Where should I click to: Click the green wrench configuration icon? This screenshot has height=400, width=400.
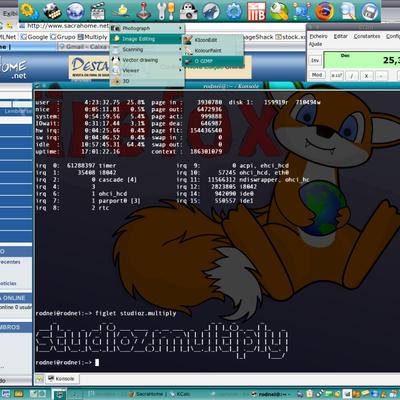[x=279, y=11]
